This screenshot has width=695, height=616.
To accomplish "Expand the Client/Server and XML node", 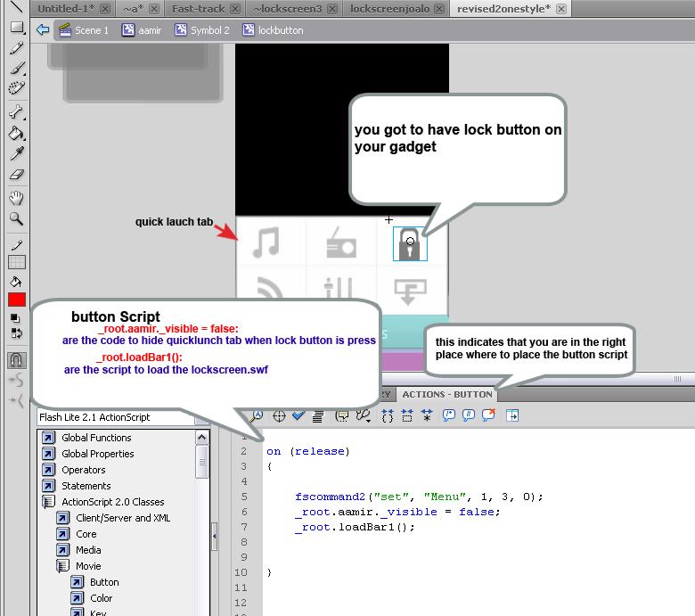I will [62, 518].
